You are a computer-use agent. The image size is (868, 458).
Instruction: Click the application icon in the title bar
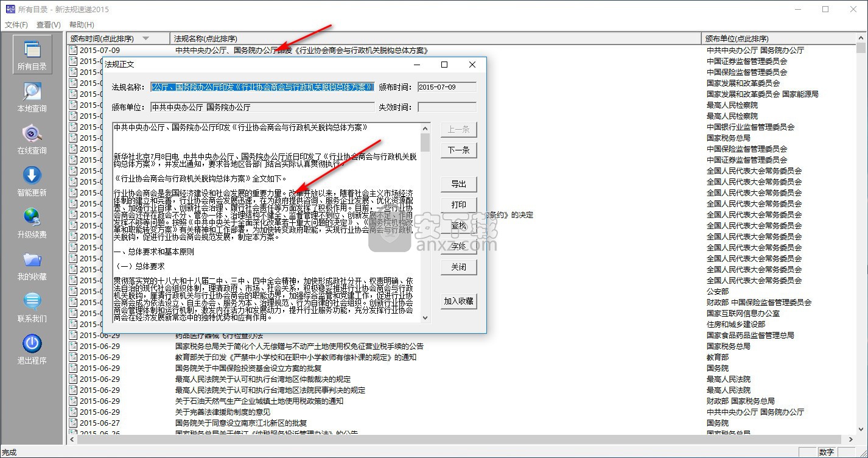[x=10, y=9]
